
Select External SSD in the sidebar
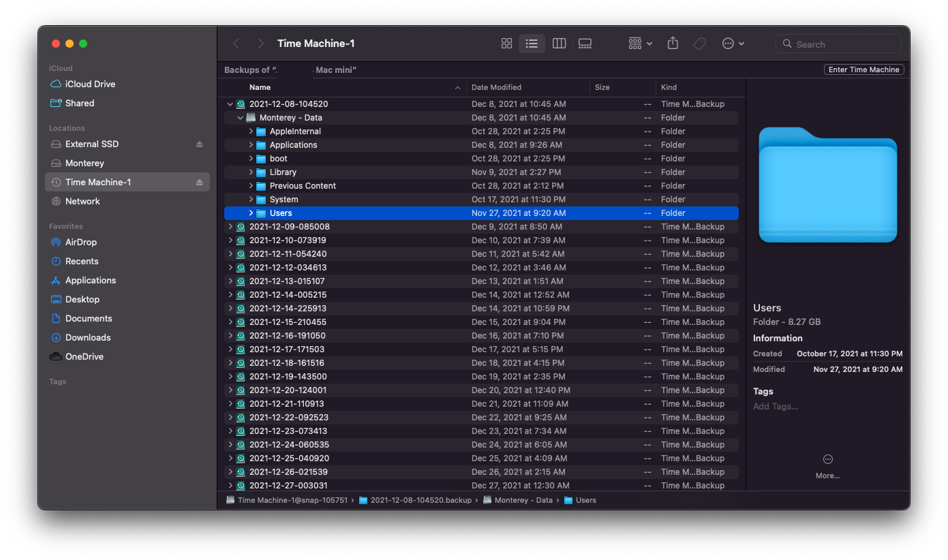click(x=127, y=144)
